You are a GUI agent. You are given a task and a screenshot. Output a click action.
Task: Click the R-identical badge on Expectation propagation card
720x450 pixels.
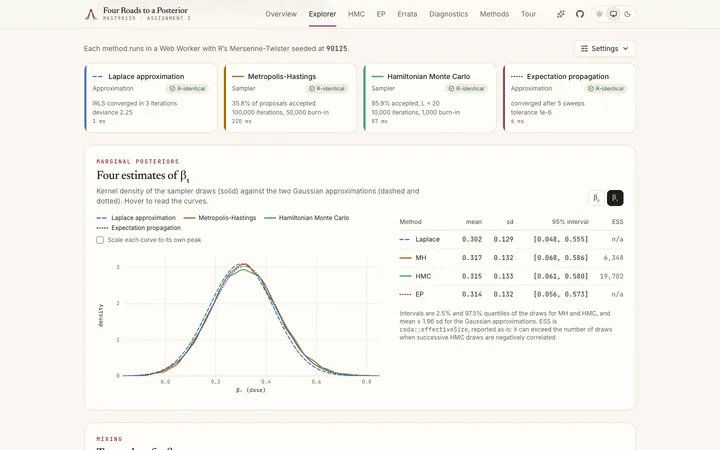click(x=606, y=89)
